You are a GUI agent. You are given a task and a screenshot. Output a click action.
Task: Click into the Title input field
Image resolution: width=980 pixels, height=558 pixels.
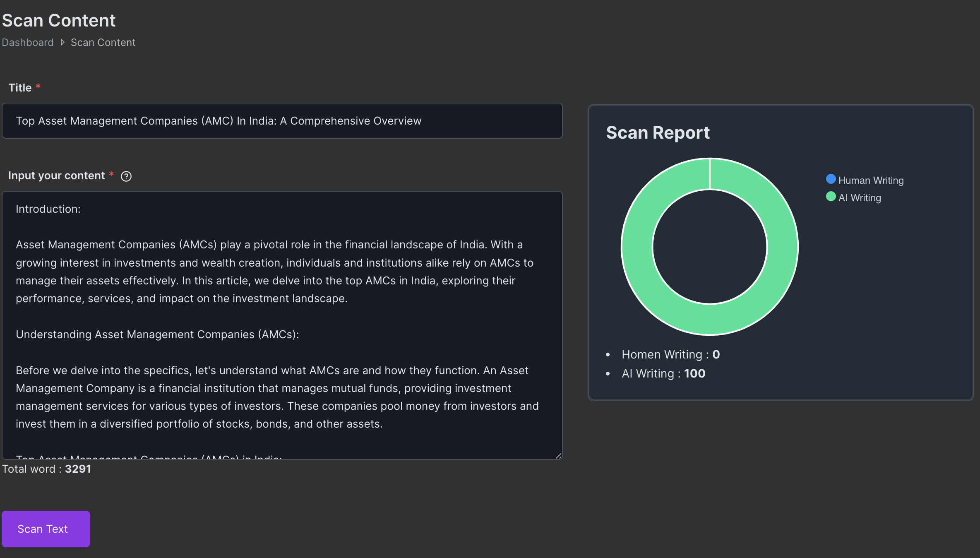(282, 121)
